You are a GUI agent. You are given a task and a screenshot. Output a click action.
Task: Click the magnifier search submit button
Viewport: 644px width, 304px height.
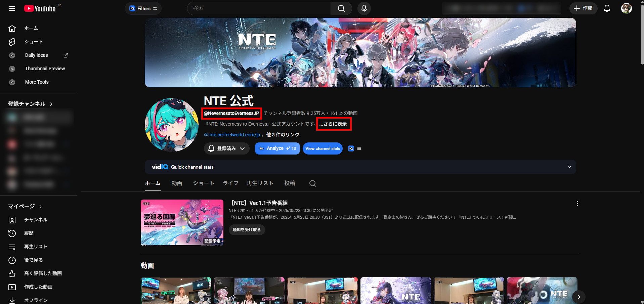click(341, 8)
